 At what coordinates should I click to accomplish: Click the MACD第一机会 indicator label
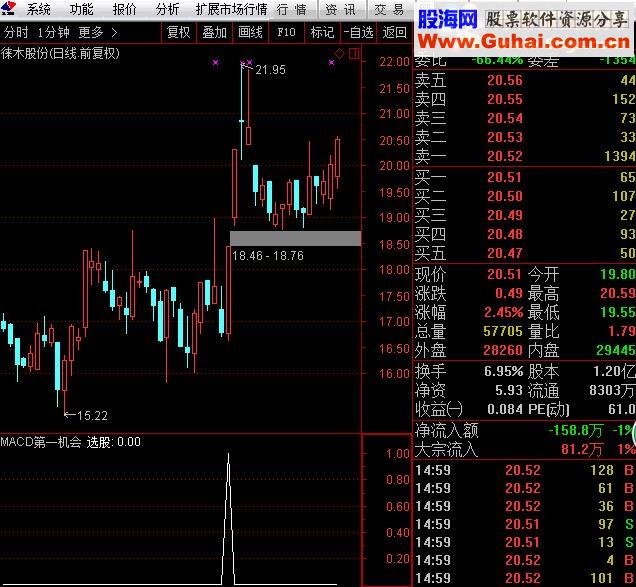point(41,442)
